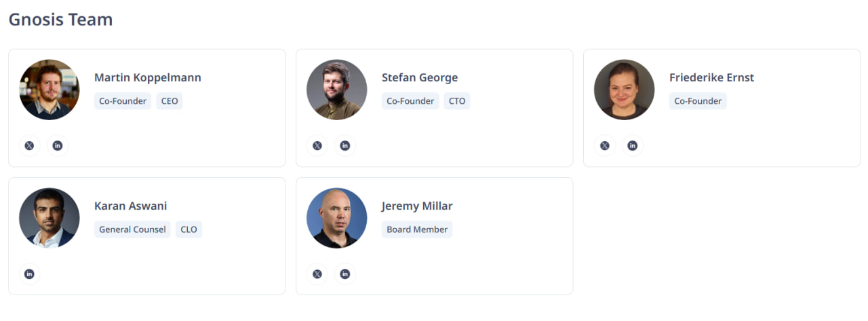The image size is (868, 321).
Task: Click the CEO tag on Martin's card
Action: 170,101
